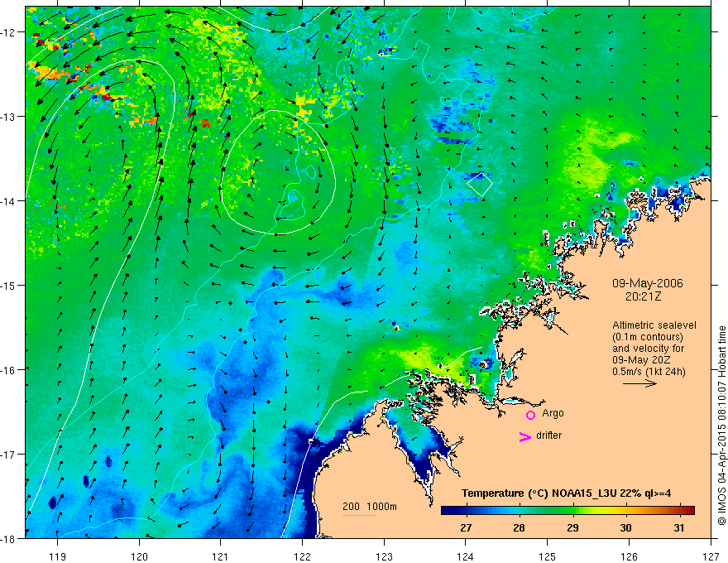Screen dimensions: 728x563
Task: Click the white diamond marker near 124°E
Action: click(480, 184)
